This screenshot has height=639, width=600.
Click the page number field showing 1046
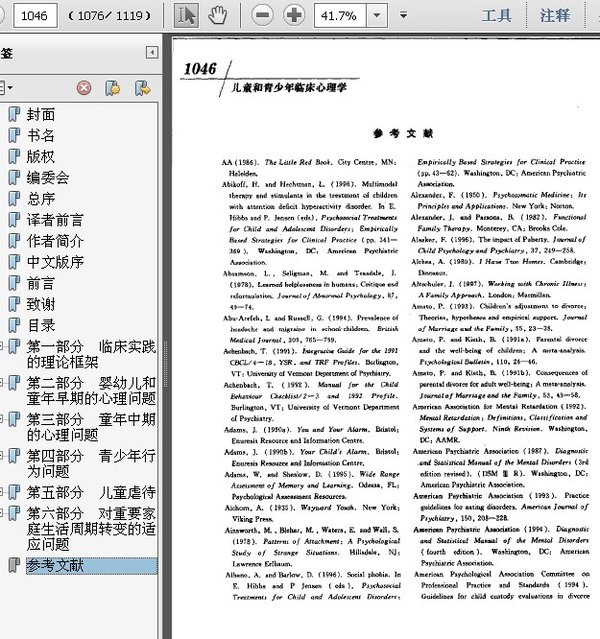[x=35, y=15]
